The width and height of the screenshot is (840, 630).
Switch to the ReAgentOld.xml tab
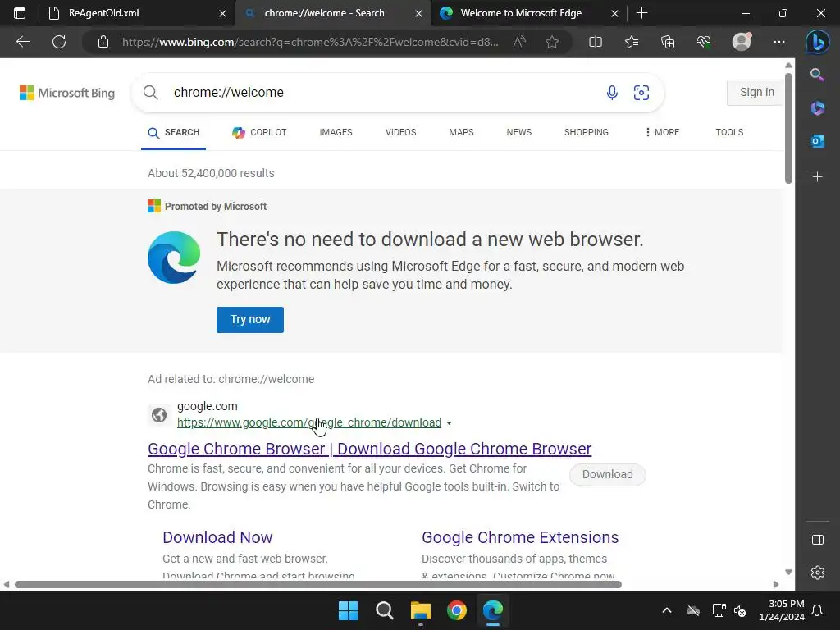point(137,13)
